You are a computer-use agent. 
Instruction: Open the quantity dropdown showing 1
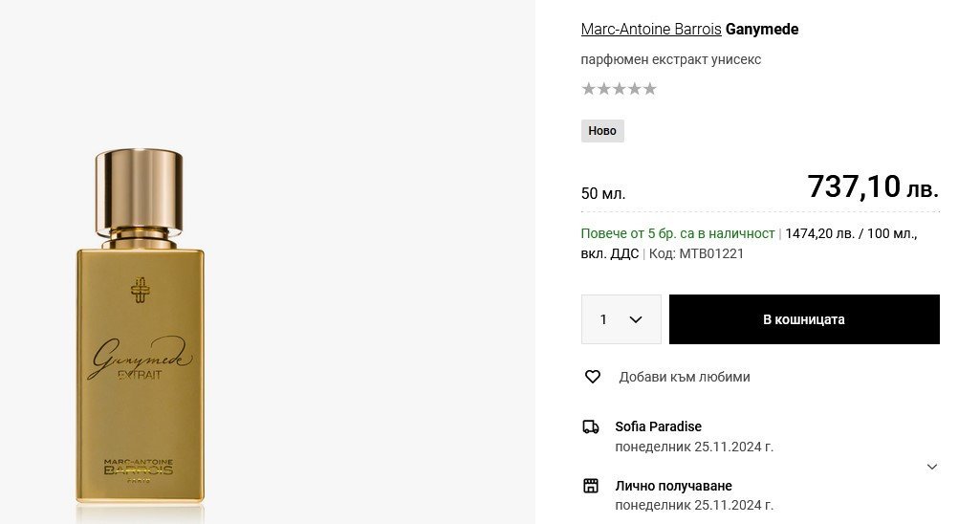click(x=621, y=319)
